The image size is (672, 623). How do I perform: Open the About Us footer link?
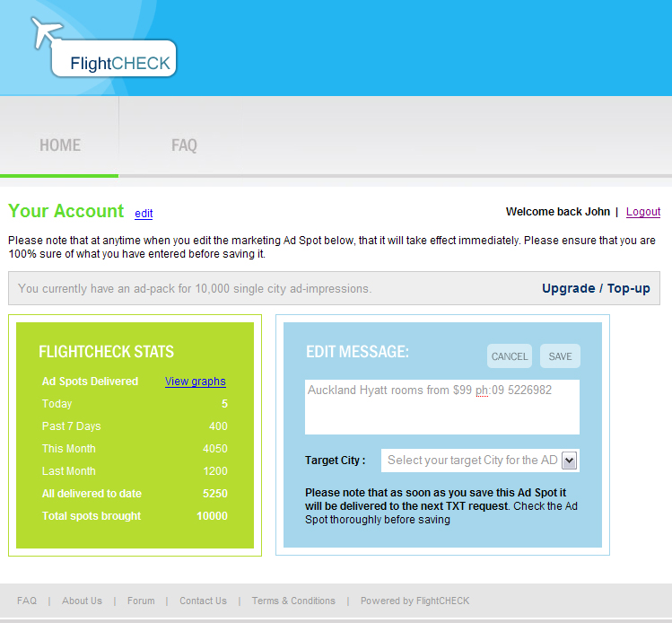click(82, 601)
